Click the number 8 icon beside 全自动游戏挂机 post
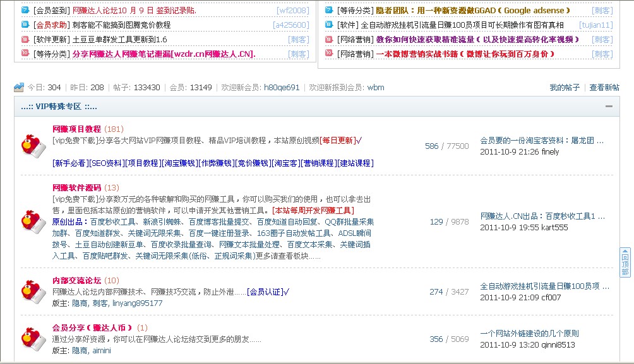The width and height of the screenshot is (634, 364). 329,25
